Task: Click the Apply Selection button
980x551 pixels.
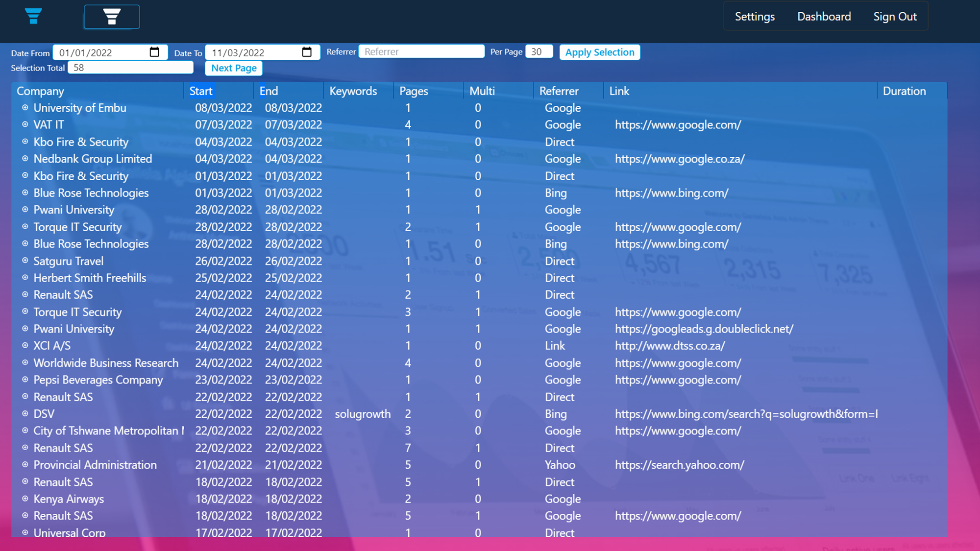Action: click(599, 52)
